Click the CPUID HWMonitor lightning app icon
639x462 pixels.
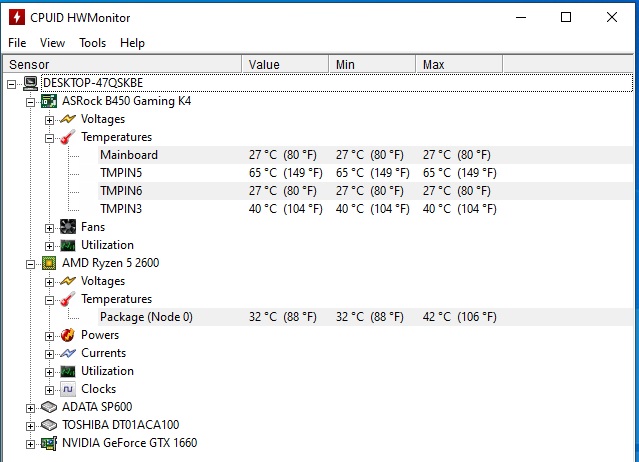click(17, 17)
